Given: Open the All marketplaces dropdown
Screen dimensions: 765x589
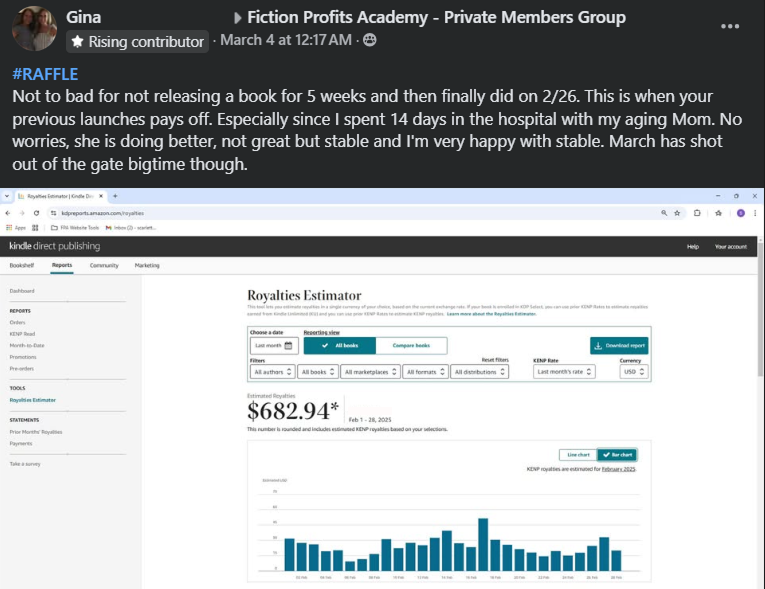Looking at the screenshot, I should point(369,371).
